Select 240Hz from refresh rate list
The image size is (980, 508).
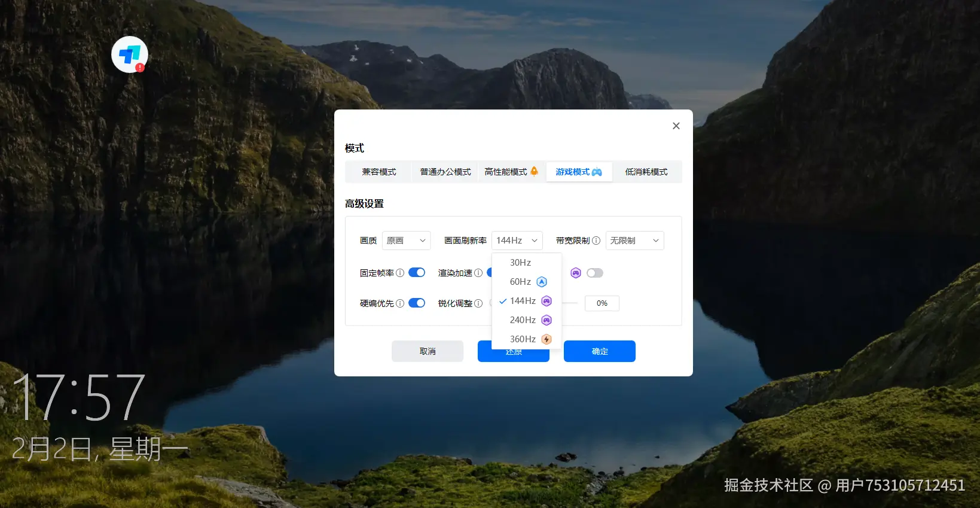click(x=527, y=320)
